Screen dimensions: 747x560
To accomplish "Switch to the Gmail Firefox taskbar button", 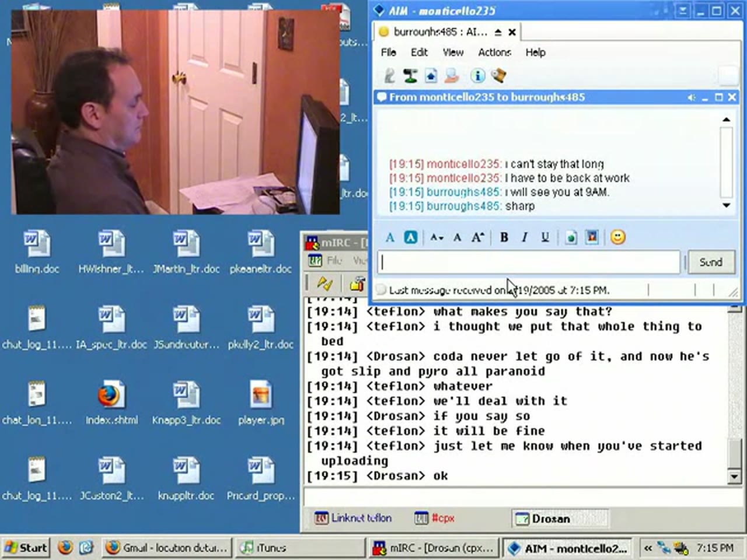I will pos(167,548).
